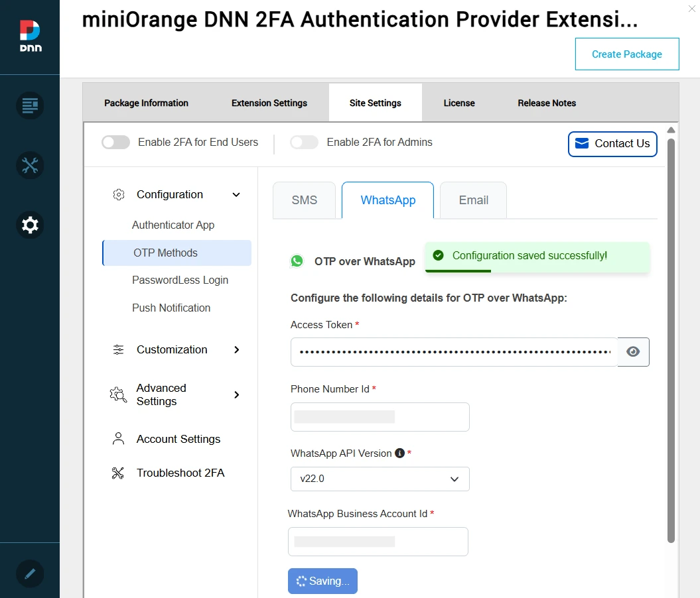Click the Advanced Settings menu label

click(x=161, y=394)
